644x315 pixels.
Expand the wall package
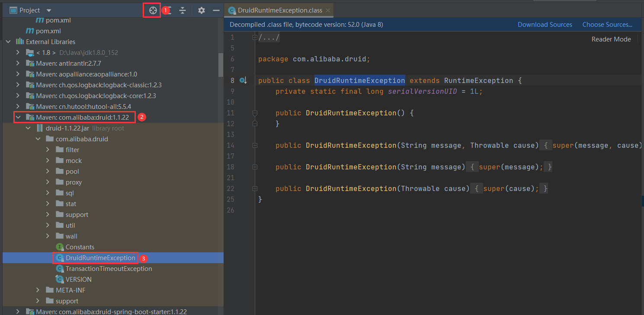tap(48, 236)
